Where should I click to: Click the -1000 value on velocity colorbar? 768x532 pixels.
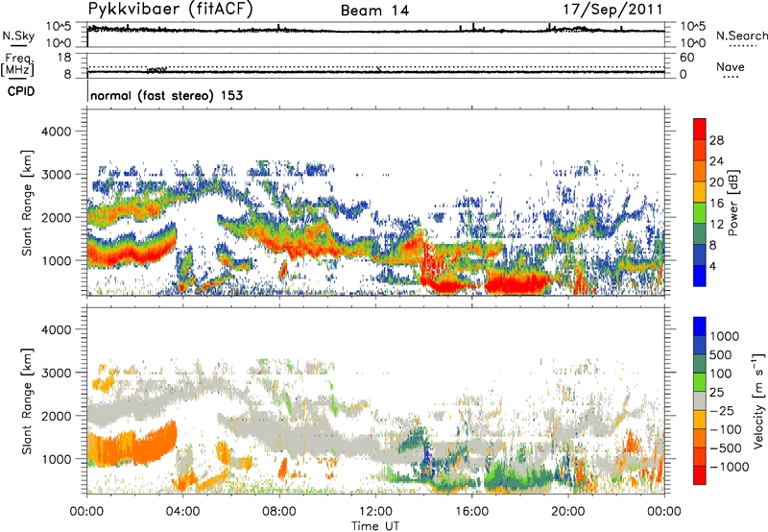tap(729, 467)
